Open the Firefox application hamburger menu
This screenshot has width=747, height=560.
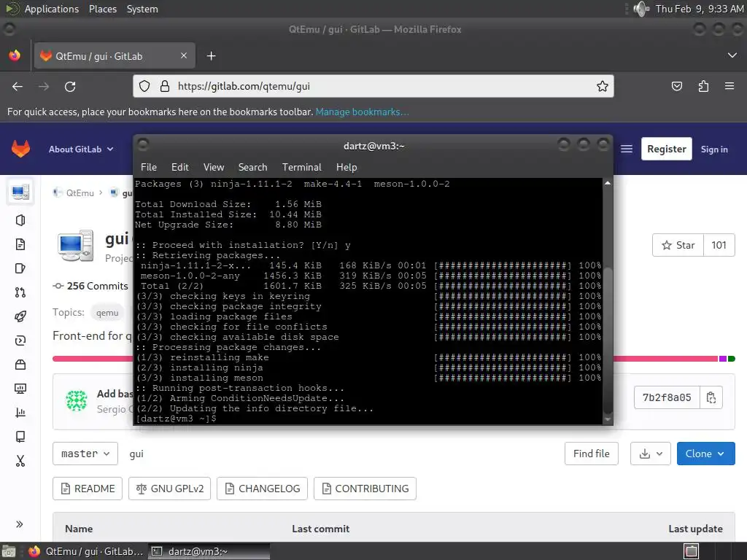click(x=729, y=86)
